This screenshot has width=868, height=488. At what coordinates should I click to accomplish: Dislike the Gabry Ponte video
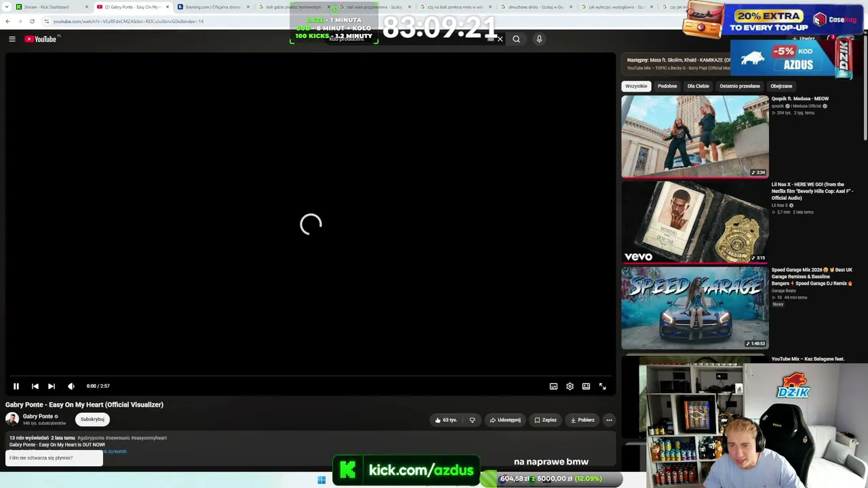pyautogui.click(x=473, y=420)
